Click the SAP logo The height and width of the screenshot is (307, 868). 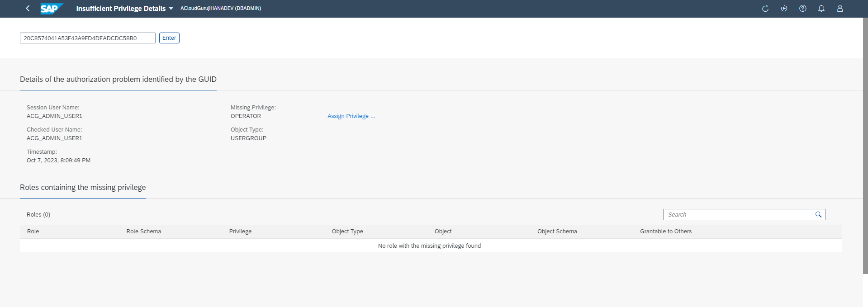click(x=51, y=9)
